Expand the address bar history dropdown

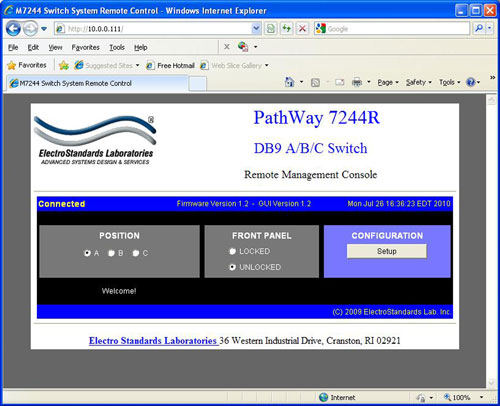tap(256, 29)
